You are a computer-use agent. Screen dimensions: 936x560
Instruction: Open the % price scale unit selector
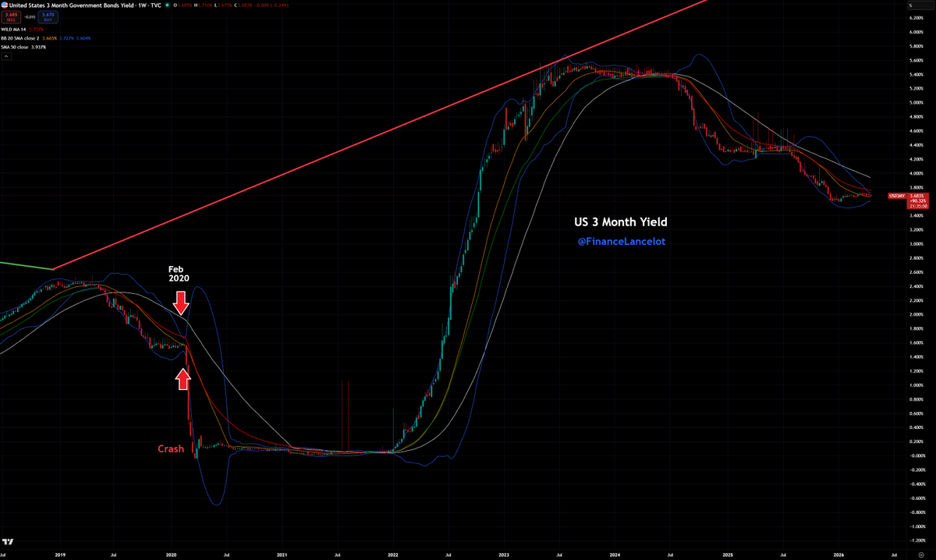pos(921,6)
